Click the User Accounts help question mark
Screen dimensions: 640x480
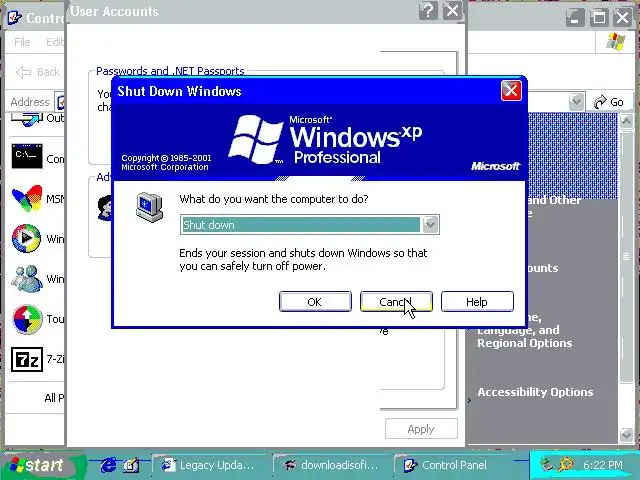pyautogui.click(x=428, y=10)
